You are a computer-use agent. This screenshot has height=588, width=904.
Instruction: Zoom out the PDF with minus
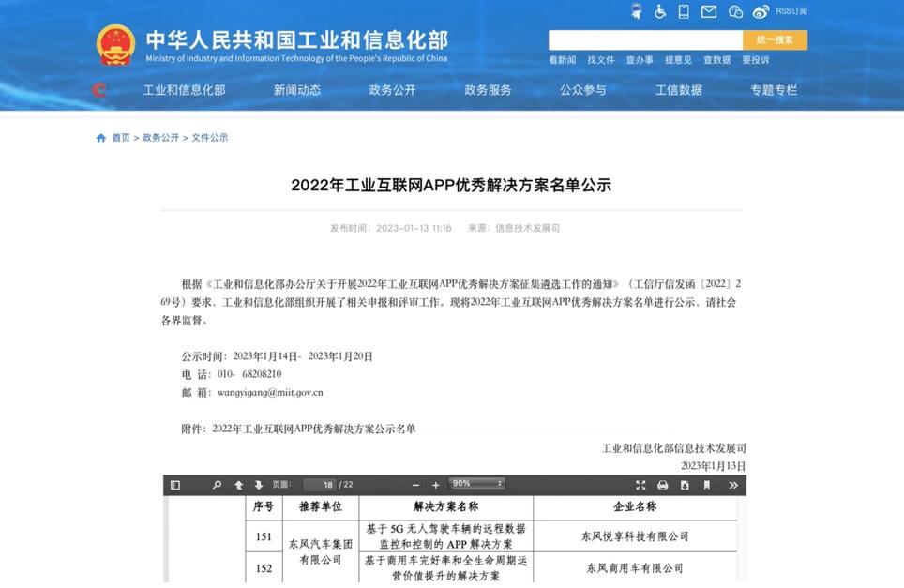pyautogui.click(x=416, y=485)
